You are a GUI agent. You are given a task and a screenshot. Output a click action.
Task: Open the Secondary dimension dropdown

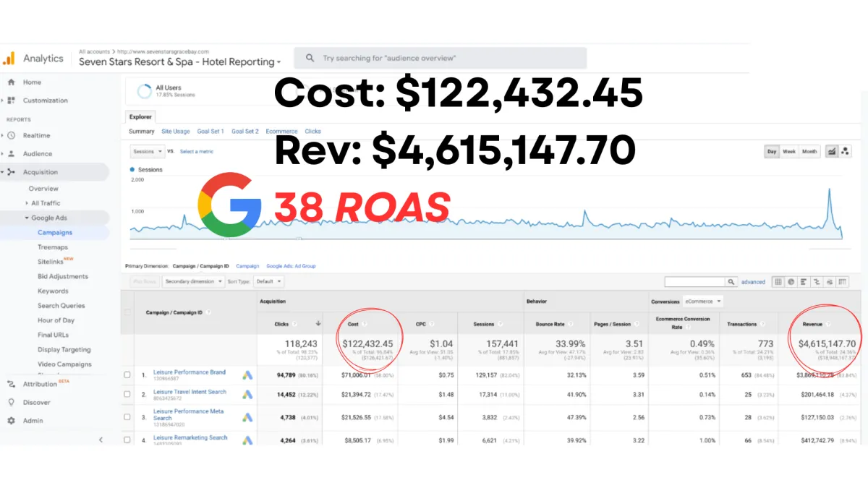[192, 281]
